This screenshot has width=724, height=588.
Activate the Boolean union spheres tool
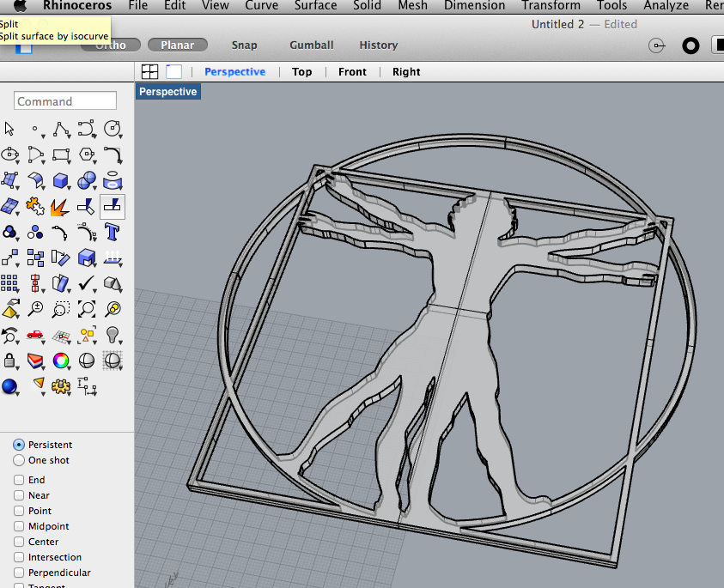87,180
